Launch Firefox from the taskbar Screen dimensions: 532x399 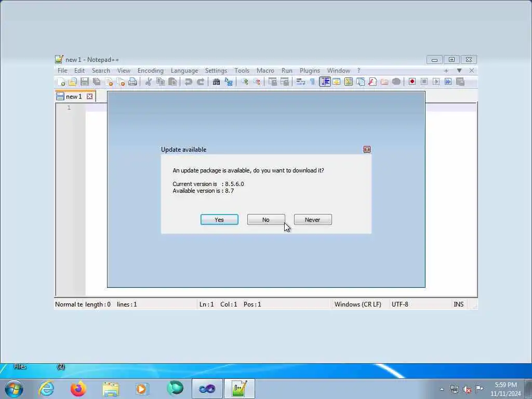(x=78, y=389)
